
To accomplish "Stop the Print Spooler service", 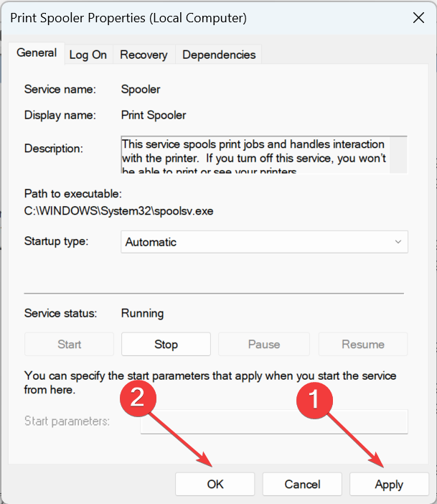I will point(166,344).
